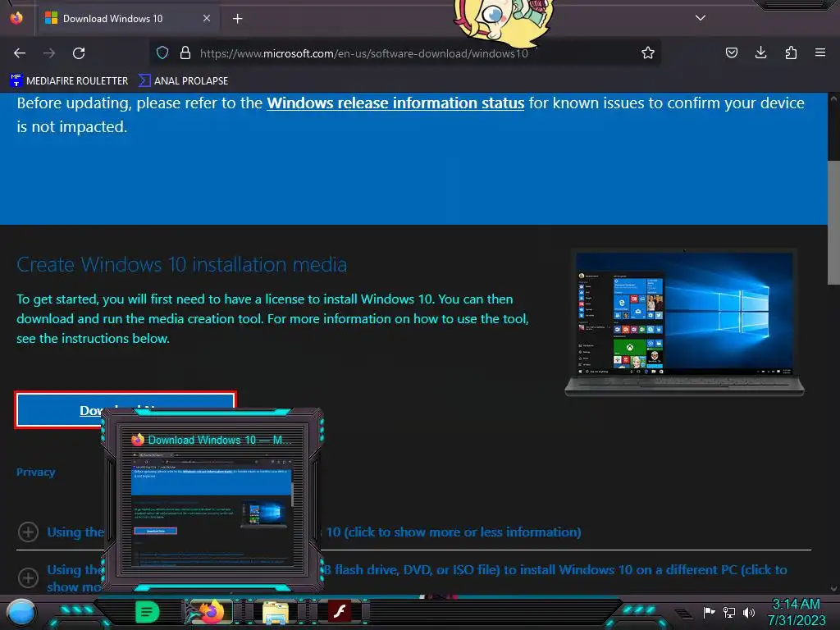
Task: Save page to Pocket
Action: [731, 52]
